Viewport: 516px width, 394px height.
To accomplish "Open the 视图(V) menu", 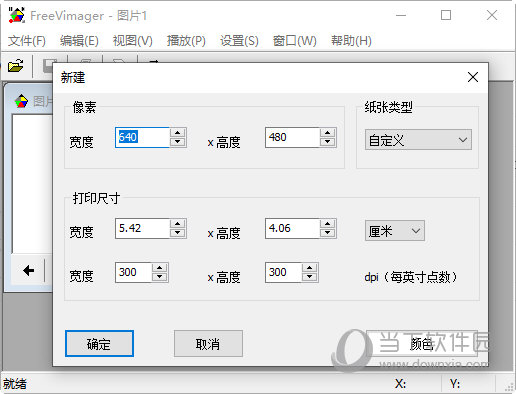I will [133, 41].
